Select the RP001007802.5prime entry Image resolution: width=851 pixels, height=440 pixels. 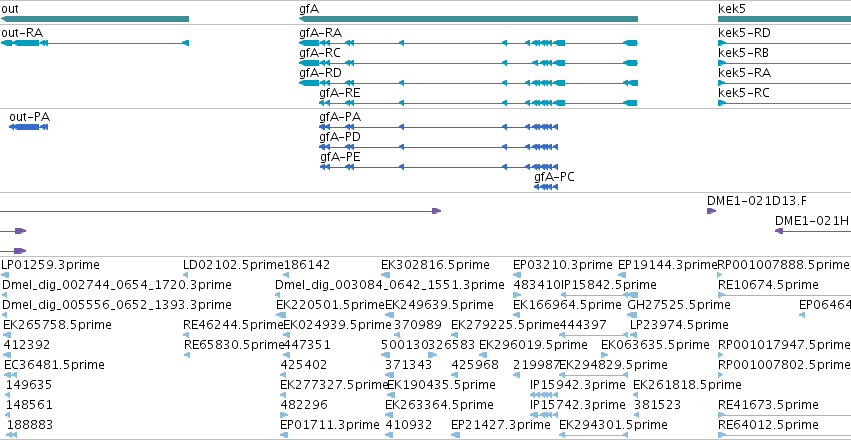click(x=783, y=365)
